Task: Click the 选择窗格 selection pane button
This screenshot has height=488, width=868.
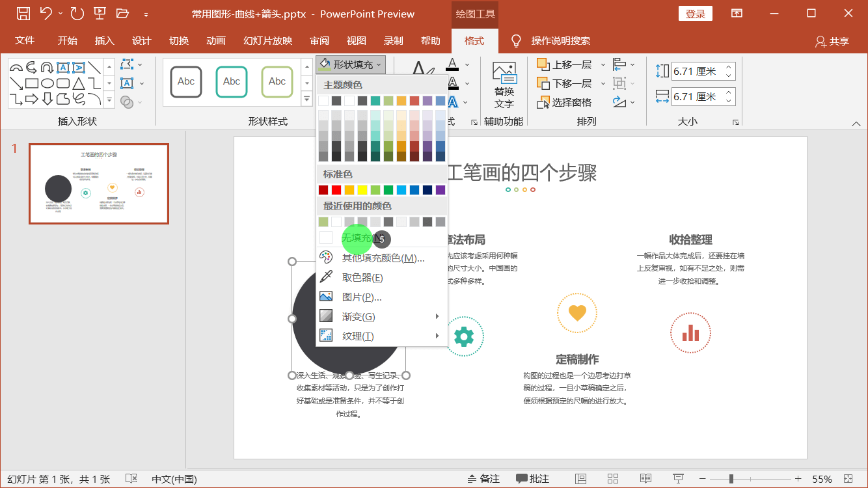Action: (564, 103)
